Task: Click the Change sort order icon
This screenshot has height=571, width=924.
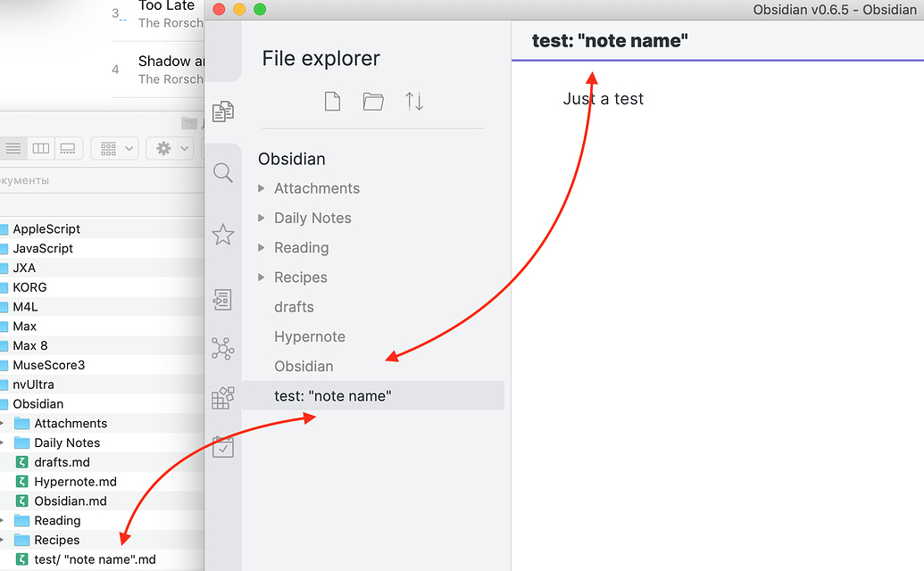Action: (414, 101)
